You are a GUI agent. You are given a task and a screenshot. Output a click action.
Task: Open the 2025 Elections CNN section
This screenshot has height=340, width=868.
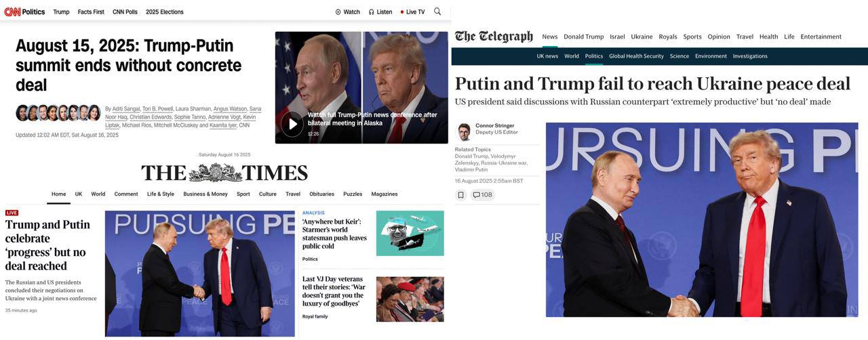pyautogui.click(x=165, y=12)
